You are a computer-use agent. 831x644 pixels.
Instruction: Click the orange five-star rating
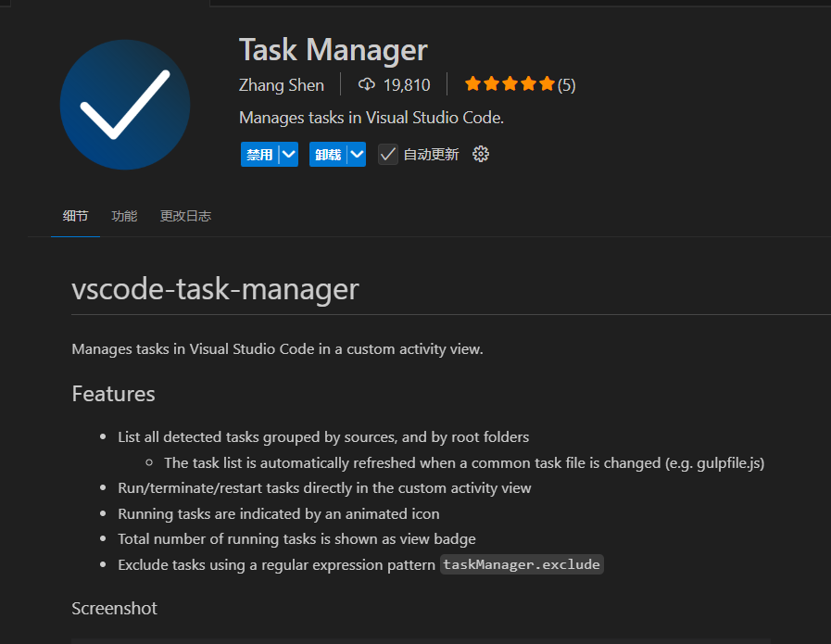coord(510,85)
